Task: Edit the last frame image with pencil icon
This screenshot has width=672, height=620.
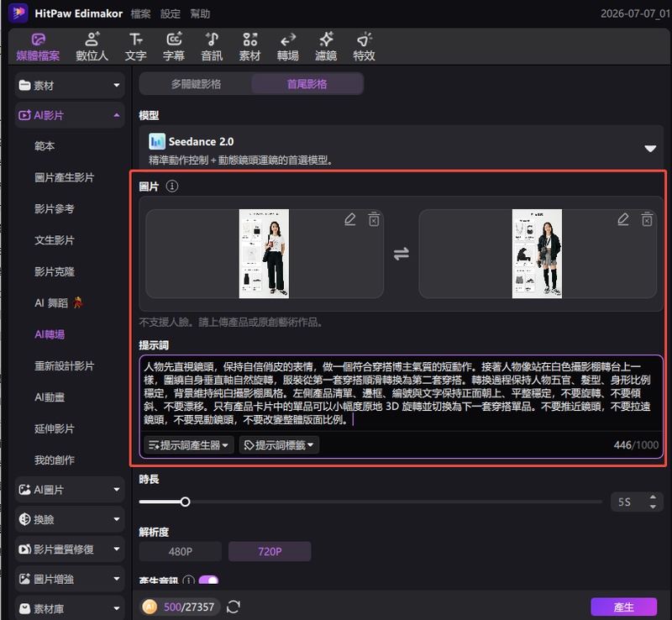Action: click(x=623, y=219)
